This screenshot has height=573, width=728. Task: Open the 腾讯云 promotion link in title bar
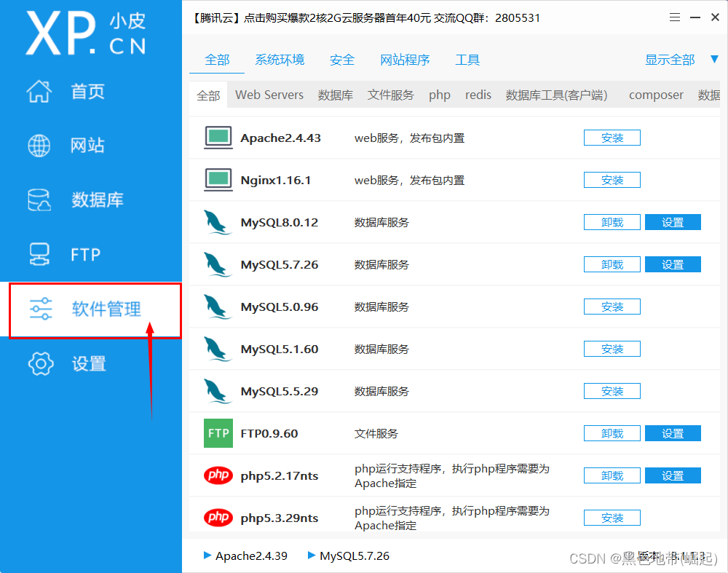coord(365,18)
